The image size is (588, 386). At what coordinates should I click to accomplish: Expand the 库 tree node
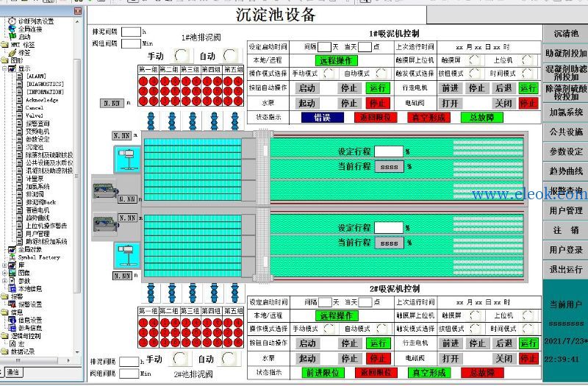pyautogui.click(x=4, y=265)
